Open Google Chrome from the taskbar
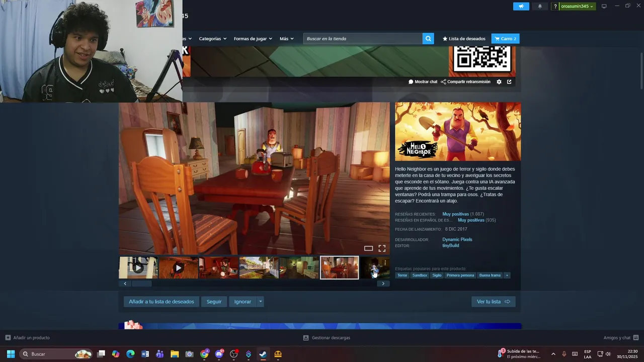Screen dimensions: 644x362 [204, 354]
